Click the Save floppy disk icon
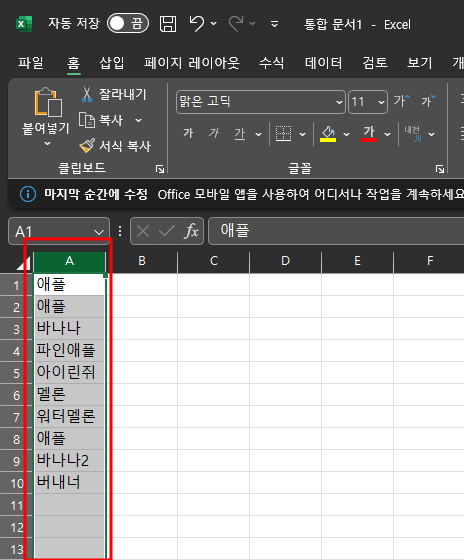This screenshot has width=464, height=560. 168,24
